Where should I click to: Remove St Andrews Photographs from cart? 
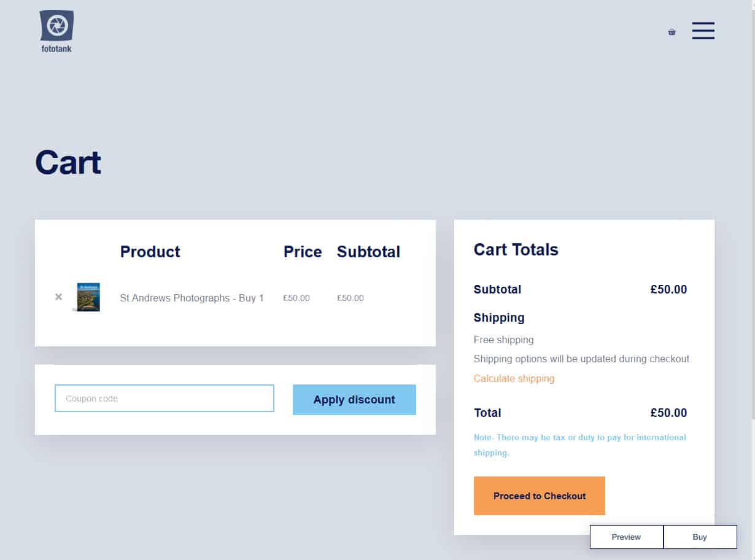[58, 297]
